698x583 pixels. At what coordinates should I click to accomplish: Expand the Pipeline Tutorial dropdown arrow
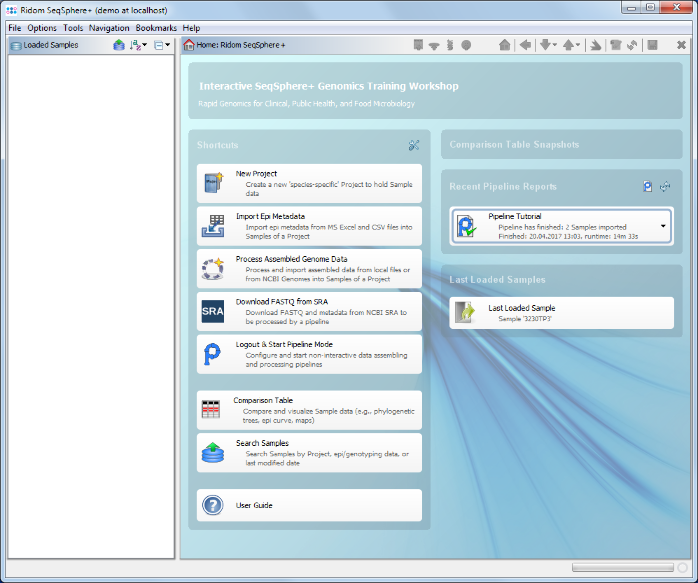coord(663,226)
